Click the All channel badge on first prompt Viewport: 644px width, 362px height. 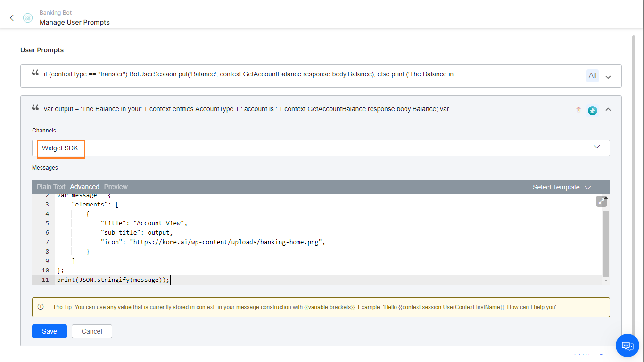(x=593, y=75)
